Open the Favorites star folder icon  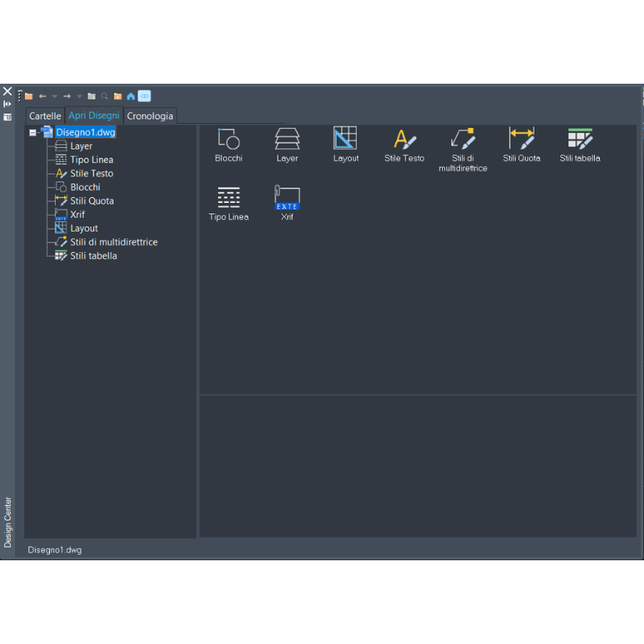(118, 96)
